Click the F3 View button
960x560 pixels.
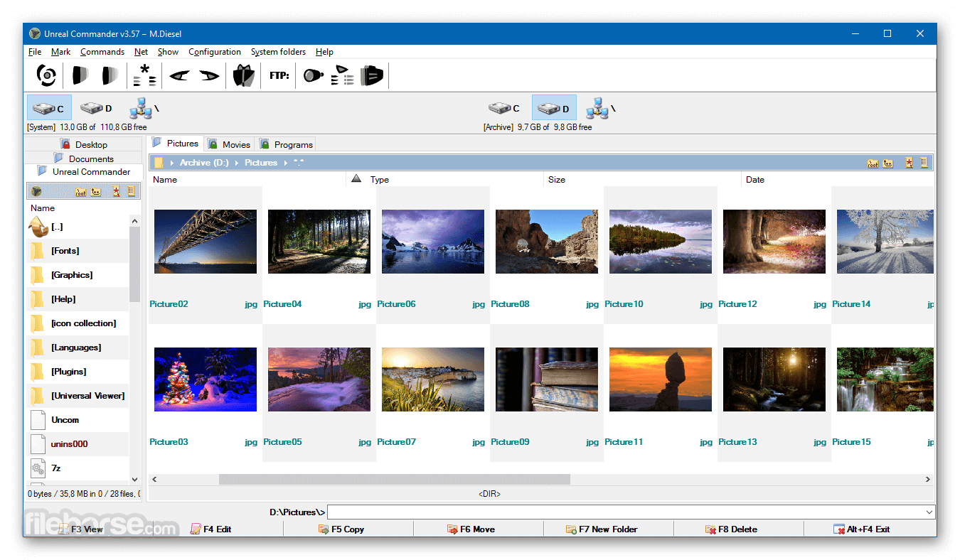click(80, 529)
